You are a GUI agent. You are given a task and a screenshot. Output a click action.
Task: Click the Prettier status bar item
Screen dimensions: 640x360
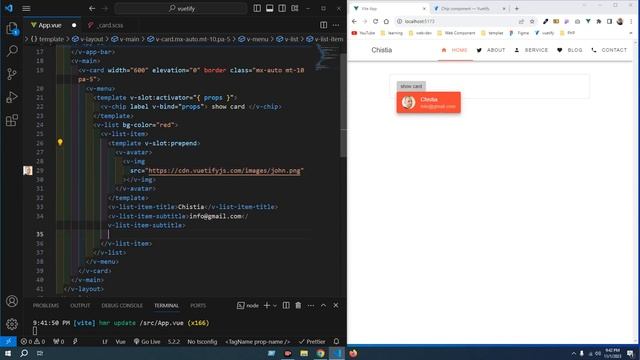pos(312,341)
